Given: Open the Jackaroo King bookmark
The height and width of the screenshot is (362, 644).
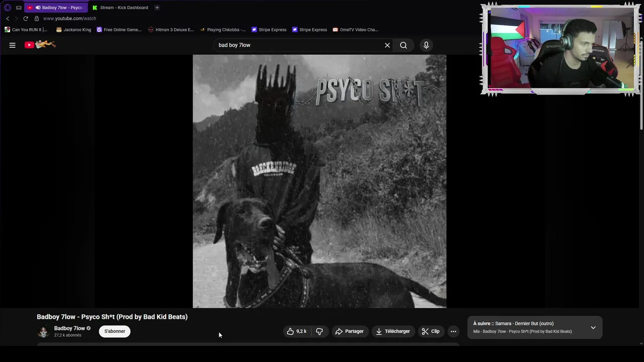Looking at the screenshot, I should point(73,30).
